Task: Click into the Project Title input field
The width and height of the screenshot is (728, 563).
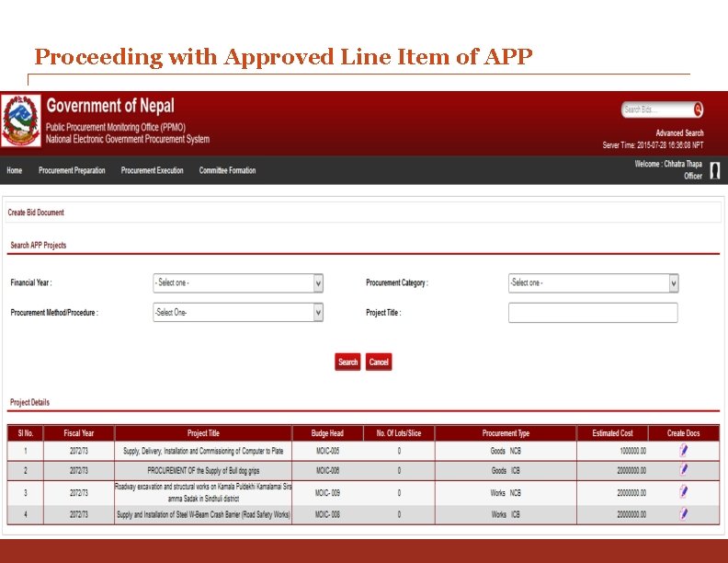Action: pos(593,313)
